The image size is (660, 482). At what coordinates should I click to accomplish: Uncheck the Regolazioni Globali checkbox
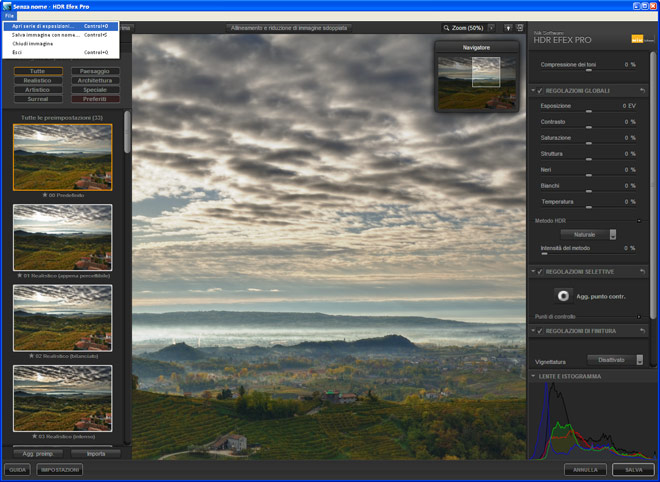pos(540,90)
